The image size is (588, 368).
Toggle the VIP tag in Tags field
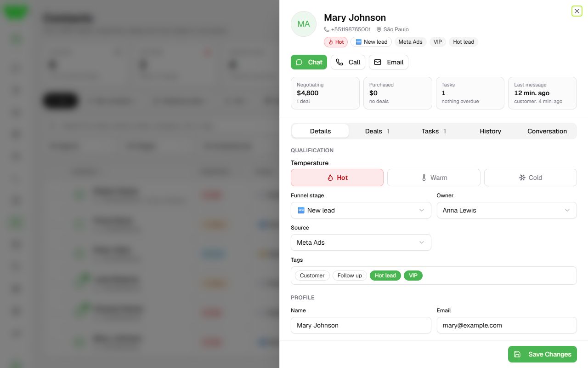[x=413, y=276]
